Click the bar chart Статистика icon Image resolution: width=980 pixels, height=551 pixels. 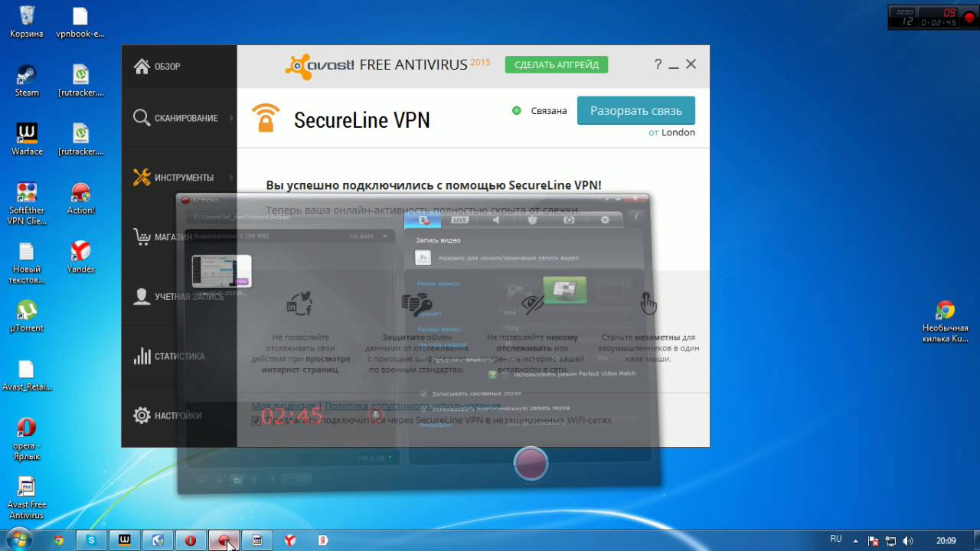point(142,357)
